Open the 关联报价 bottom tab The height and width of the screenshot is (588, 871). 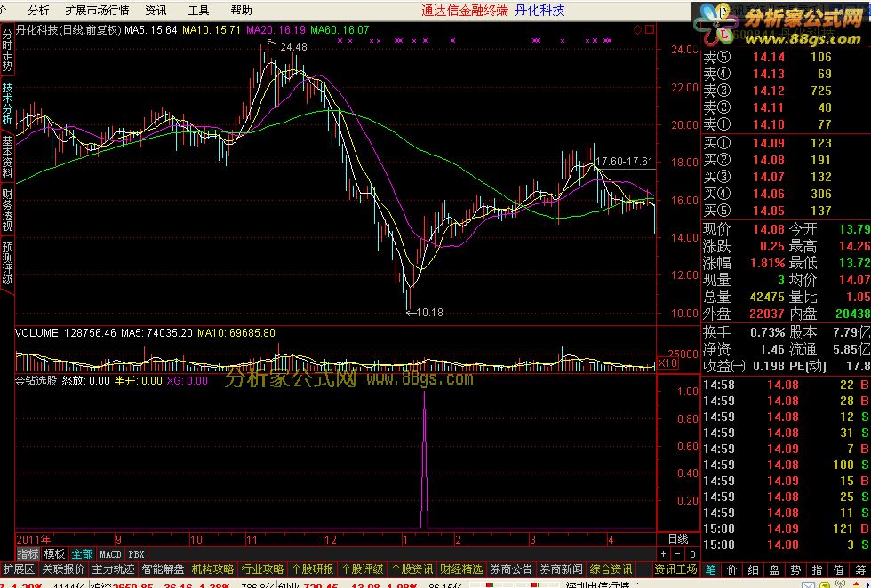[63, 569]
